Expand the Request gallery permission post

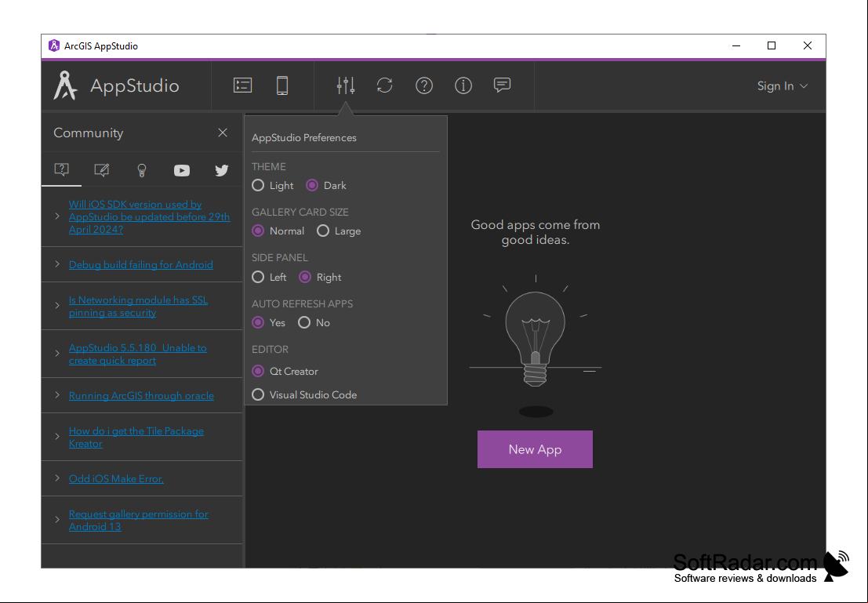(x=57, y=519)
